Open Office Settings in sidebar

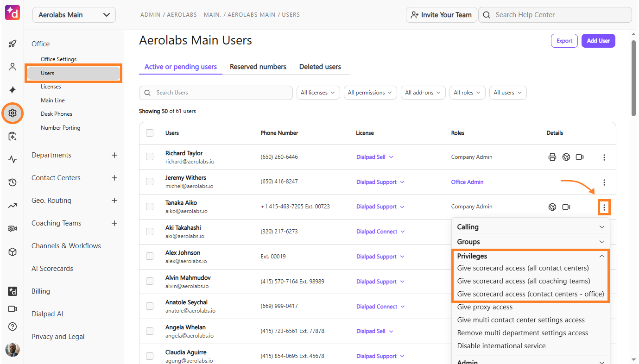coord(59,59)
